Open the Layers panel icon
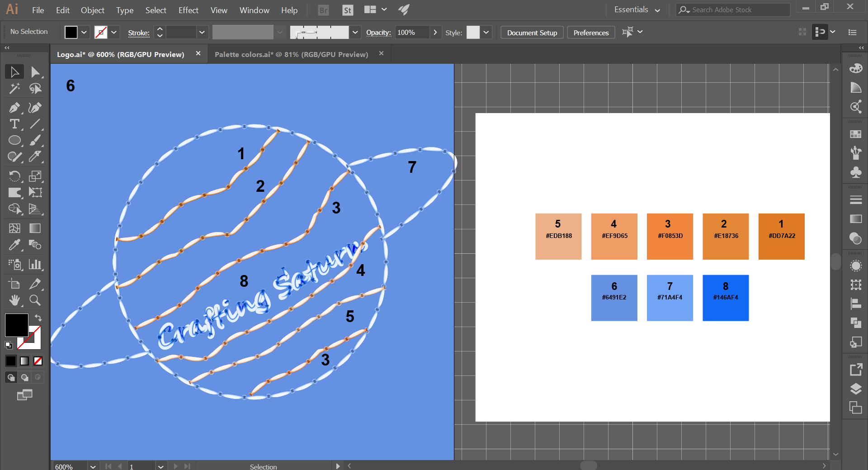The image size is (868, 470). [855, 389]
